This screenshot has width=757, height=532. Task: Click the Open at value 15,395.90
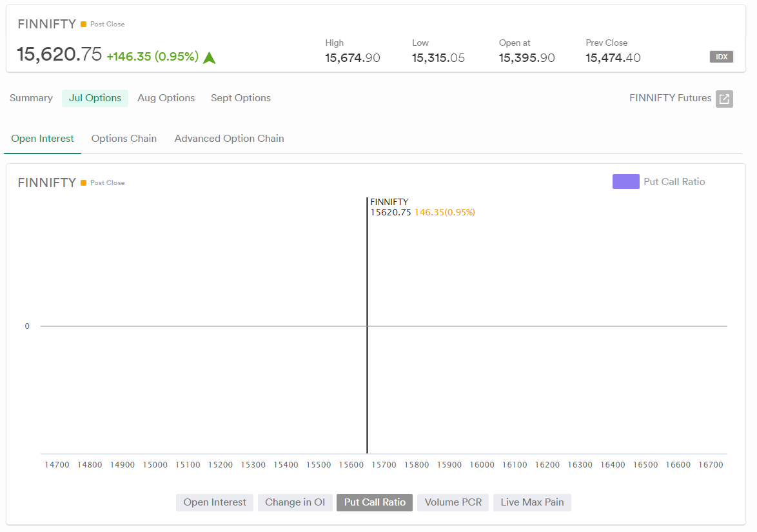click(527, 58)
